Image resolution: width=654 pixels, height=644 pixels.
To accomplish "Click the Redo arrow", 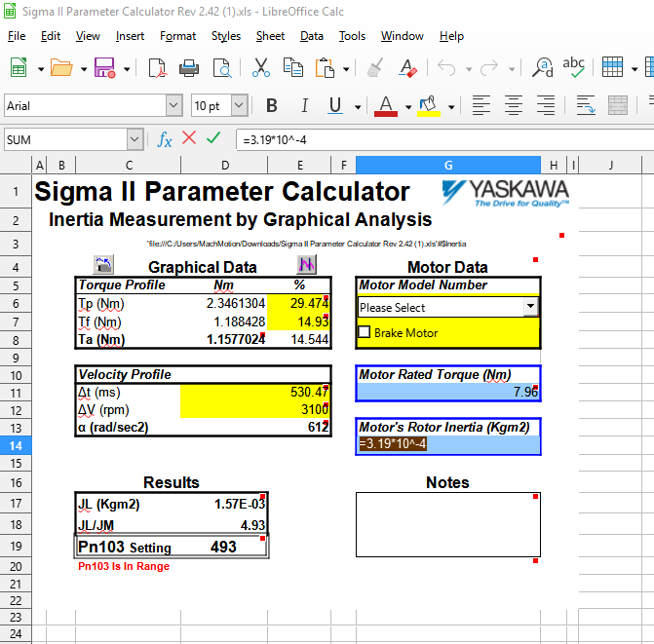I will tap(489, 67).
